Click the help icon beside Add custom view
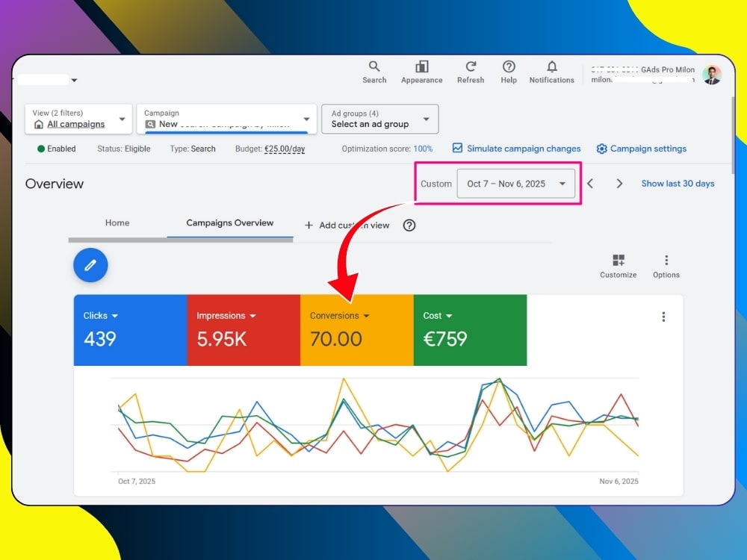Viewport: 747px width, 560px height. point(409,225)
